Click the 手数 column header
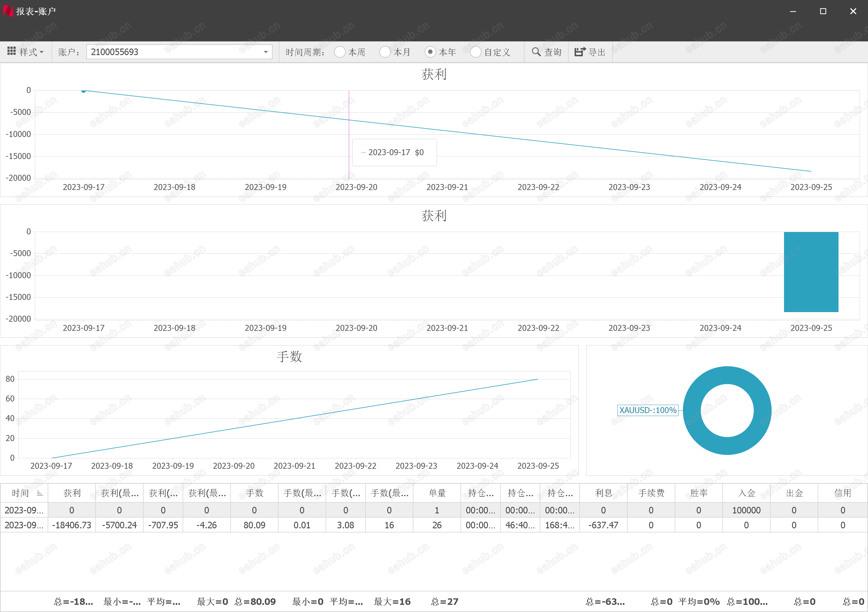868x612 pixels. click(254, 493)
